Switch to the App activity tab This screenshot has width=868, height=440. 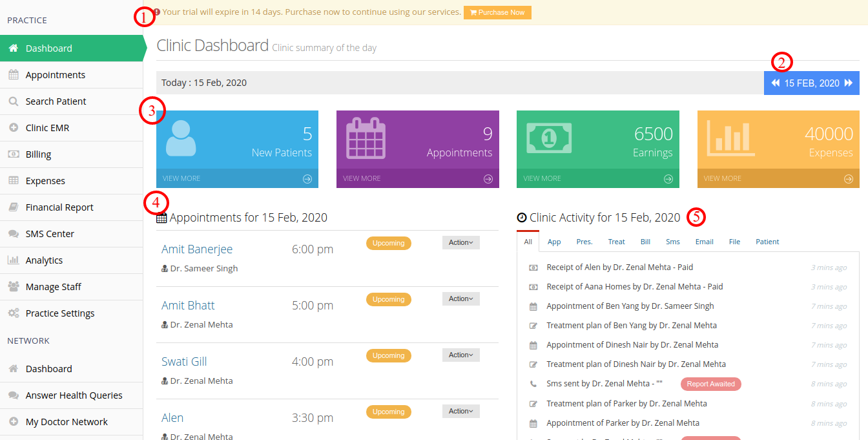tap(554, 242)
